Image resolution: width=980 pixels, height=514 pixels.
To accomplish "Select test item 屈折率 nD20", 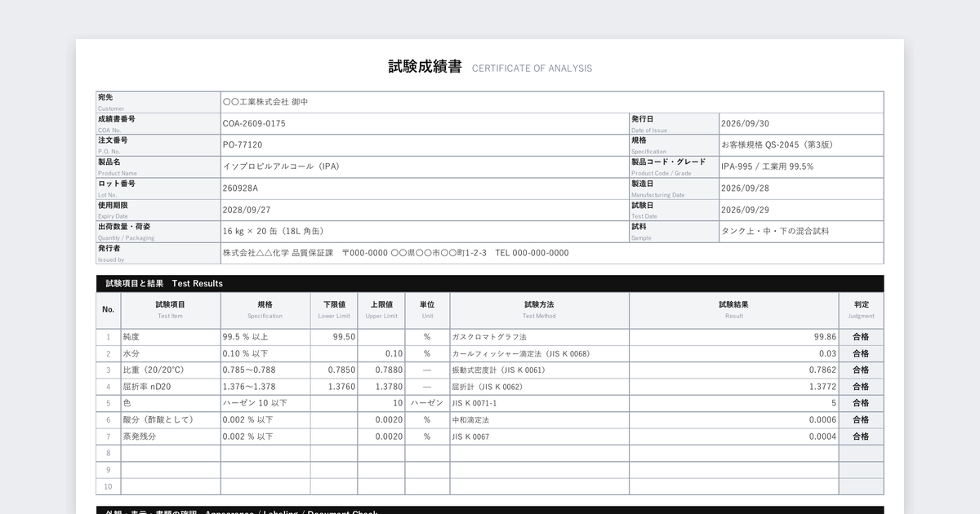I will pos(171,387).
